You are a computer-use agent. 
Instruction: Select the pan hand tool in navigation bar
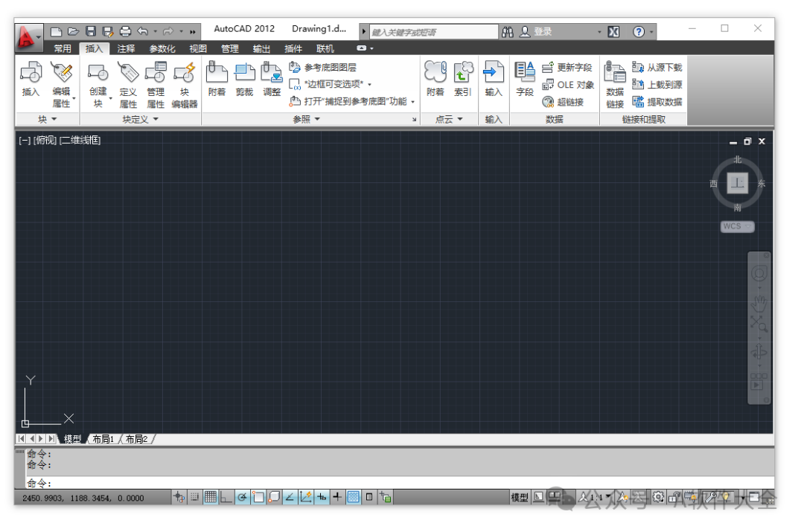click(x=759, y=304)
